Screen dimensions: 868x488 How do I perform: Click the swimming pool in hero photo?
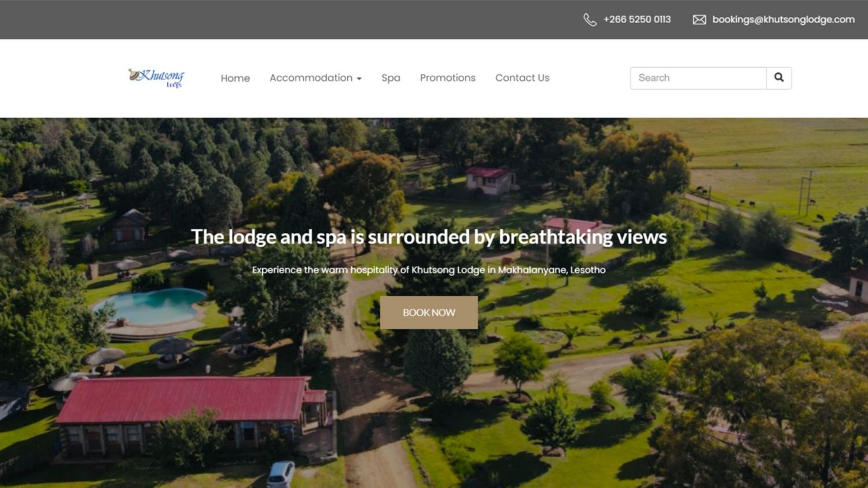tap(149, 307)
